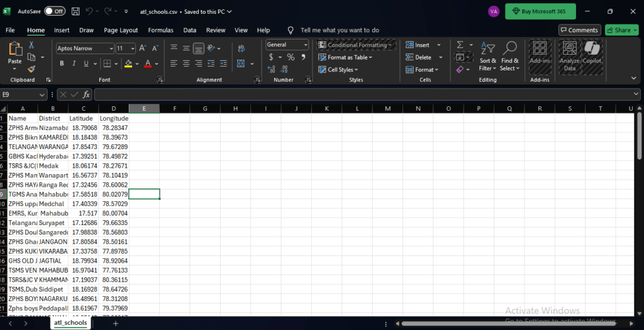Open the General number format dropdown

coord(306,45)
